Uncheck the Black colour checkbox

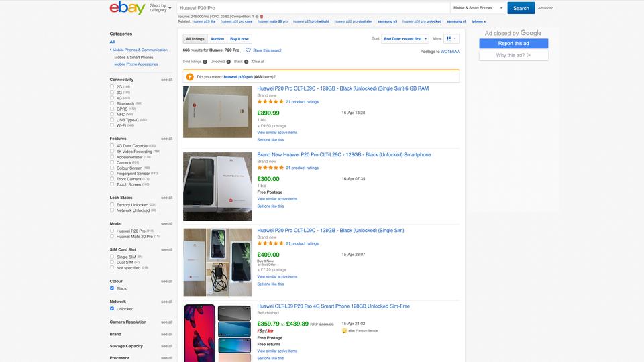[x=112, y=288]
